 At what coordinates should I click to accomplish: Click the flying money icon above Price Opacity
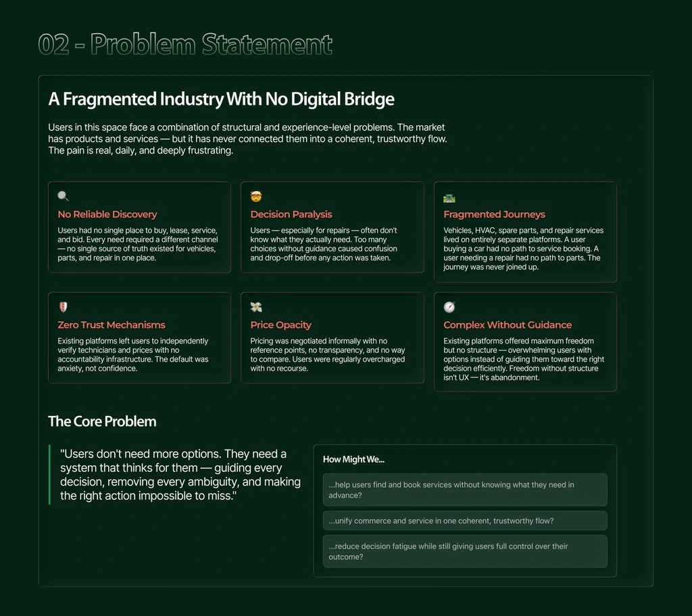tap(256, 307)
